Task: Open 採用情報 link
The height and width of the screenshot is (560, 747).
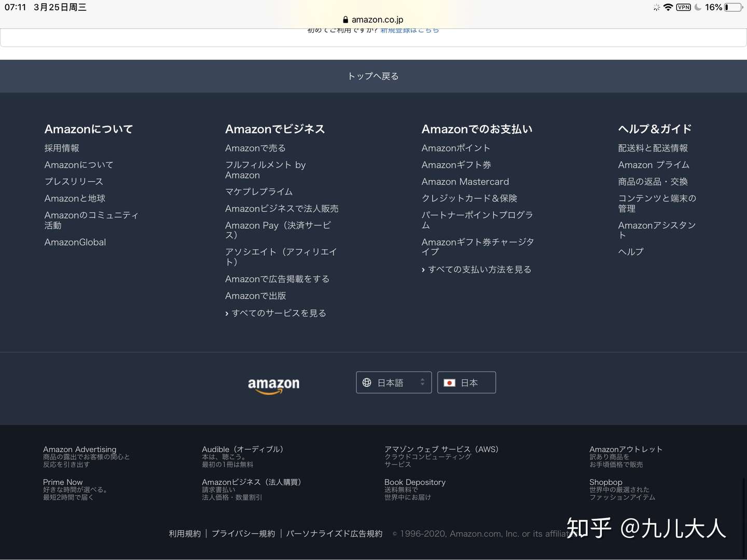Action: [62, 148]
